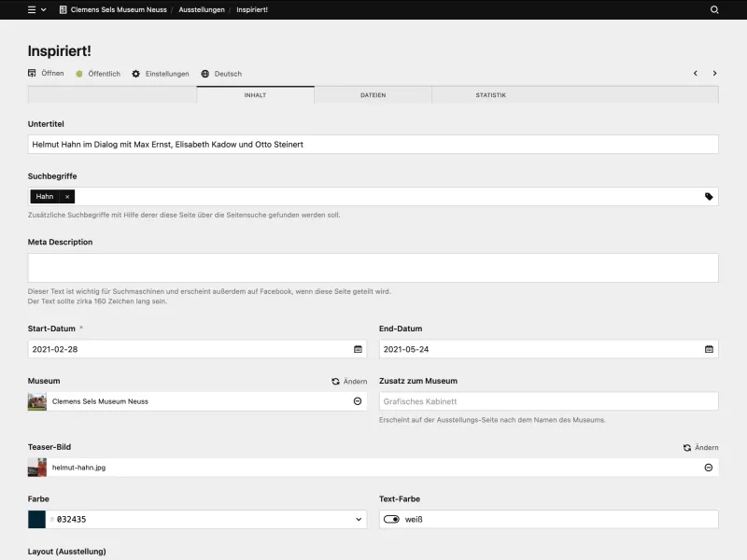Screen dimensions: 747x560
Task: Click the right arrow for next page
Action: pyautogui.click(x=715, y=73)
